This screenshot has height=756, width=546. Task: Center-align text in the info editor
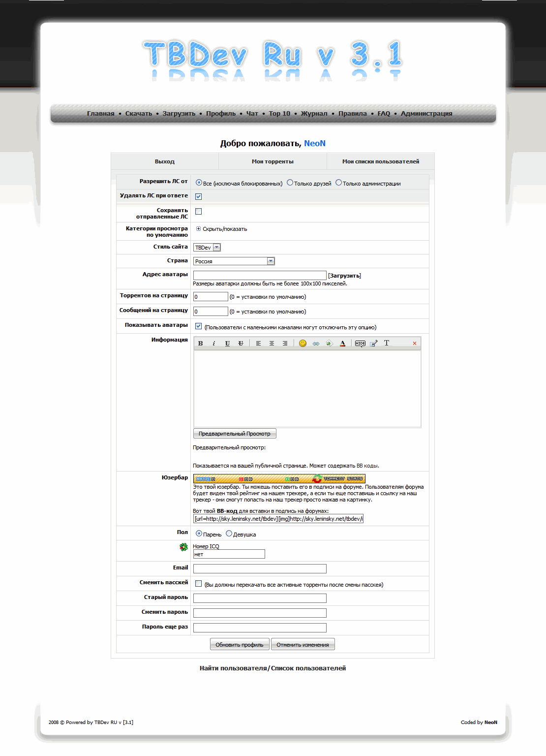coord(272,343)
